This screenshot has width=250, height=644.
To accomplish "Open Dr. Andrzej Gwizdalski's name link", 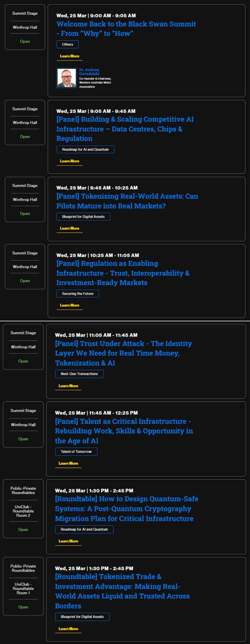I will pyautogui.click(x=89, y=72).
